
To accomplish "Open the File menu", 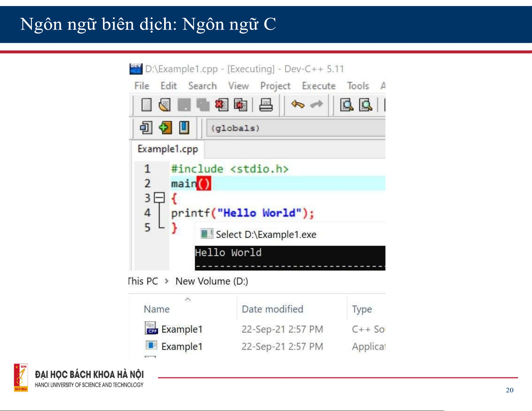I will click(x=142, y=86).
